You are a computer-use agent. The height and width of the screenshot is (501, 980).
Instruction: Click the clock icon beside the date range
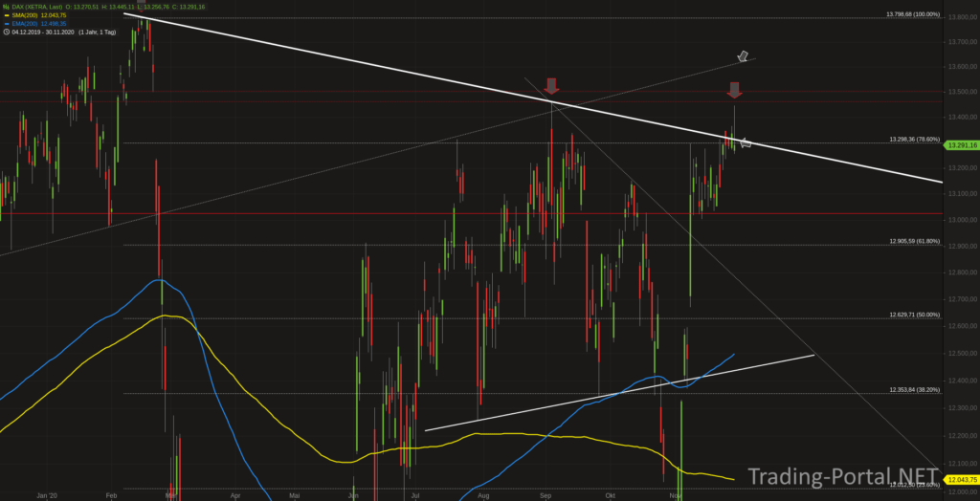tap(6, 32)
